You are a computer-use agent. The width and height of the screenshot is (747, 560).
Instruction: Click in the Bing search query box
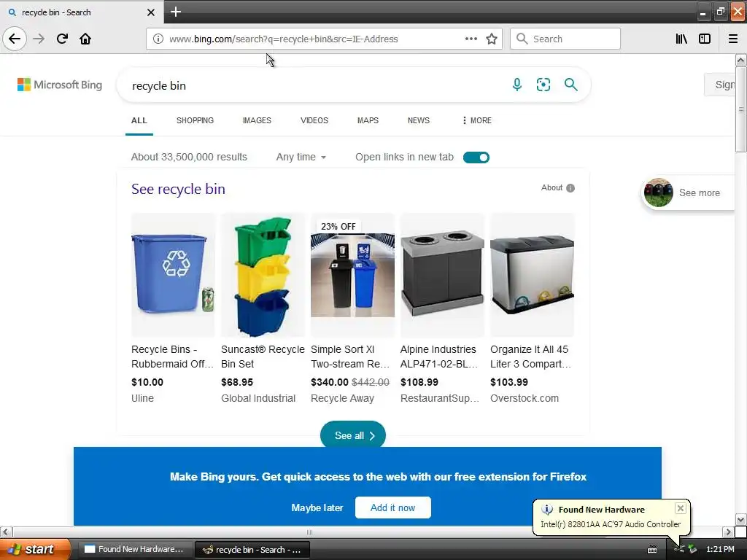pyautogui.click(x=314, y=86)
